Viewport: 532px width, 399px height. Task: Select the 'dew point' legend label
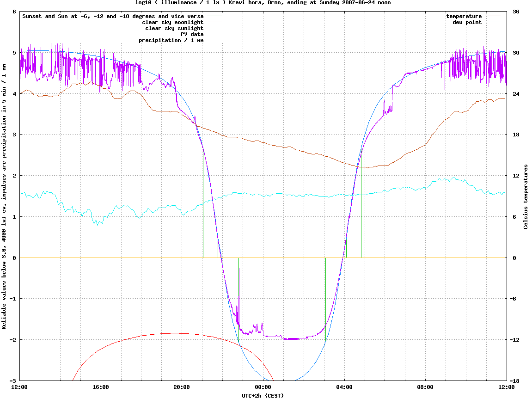[x=467, y=22]
